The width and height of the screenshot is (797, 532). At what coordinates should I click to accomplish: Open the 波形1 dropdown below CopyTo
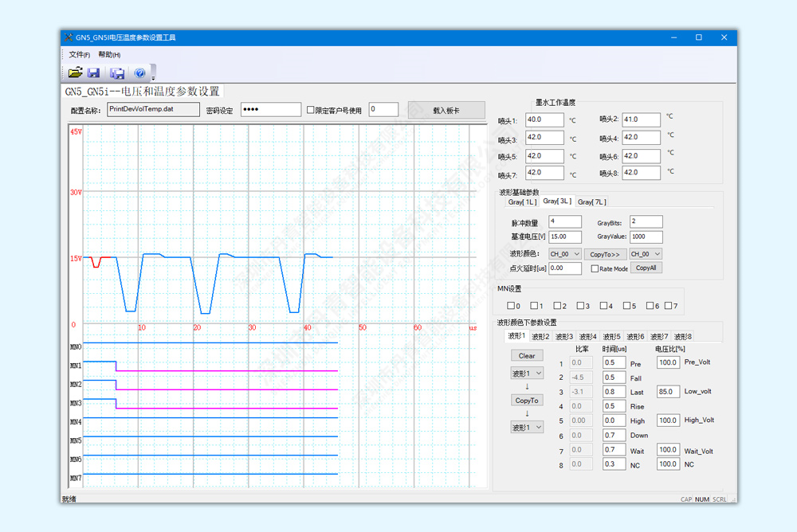527,428
